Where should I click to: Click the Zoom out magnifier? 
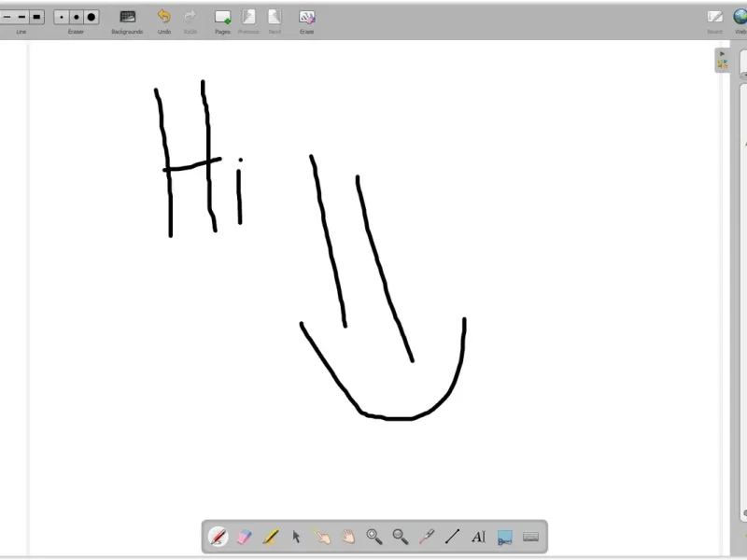pos(401,537)
